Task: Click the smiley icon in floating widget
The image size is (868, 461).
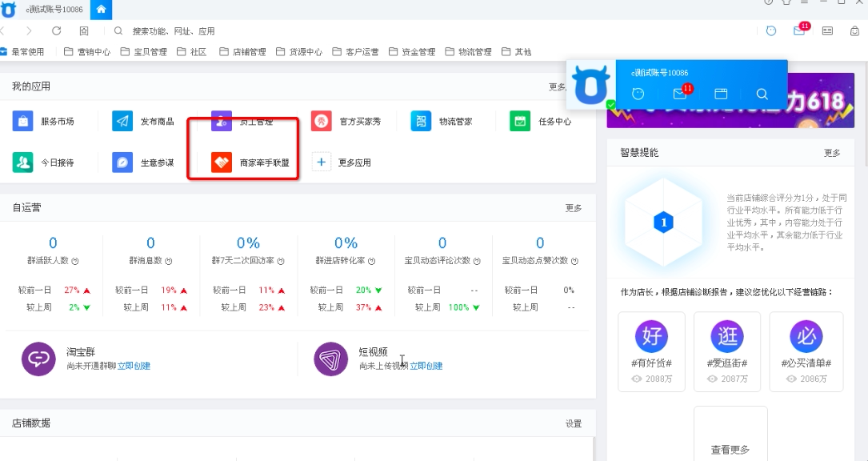Action: 638,94
